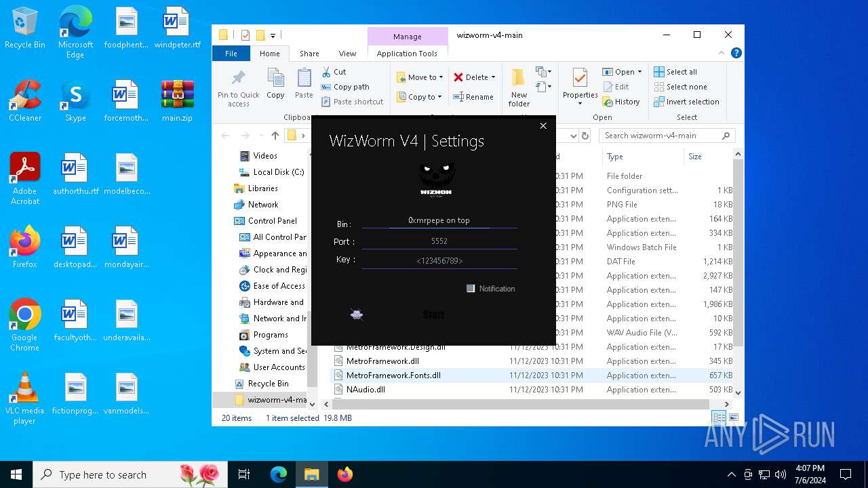Click the Edit command in ribbon

coord(616,87)
